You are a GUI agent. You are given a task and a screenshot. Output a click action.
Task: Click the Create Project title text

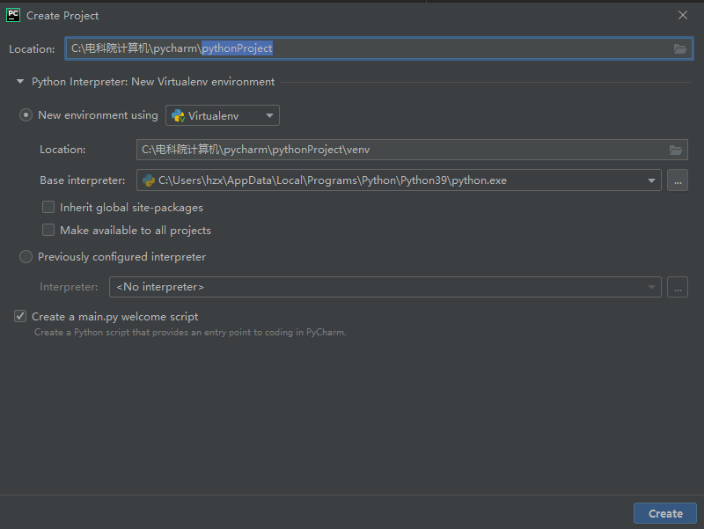pos(62,16)
